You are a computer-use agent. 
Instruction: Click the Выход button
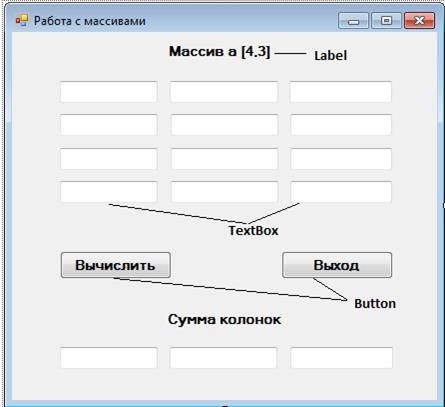point(337,265)
